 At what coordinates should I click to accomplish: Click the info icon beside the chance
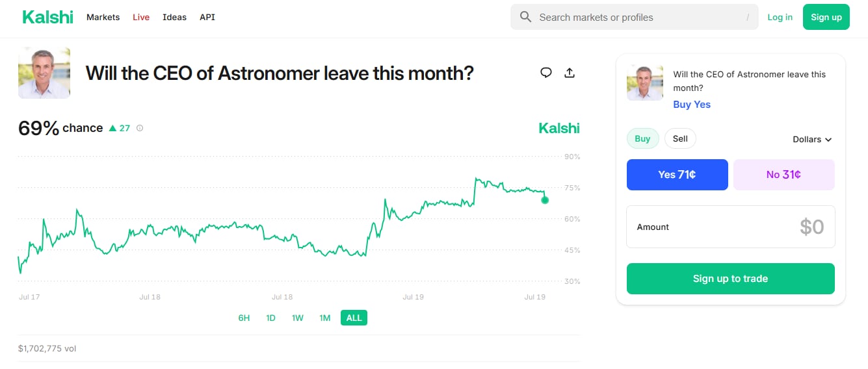(x=140, y=128)
